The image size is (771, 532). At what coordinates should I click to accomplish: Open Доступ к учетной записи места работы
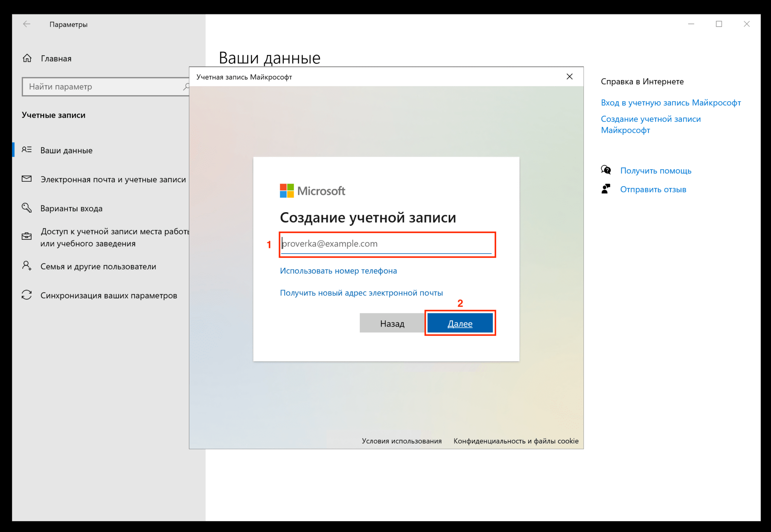pyautogui.click(x=114, y=237)
